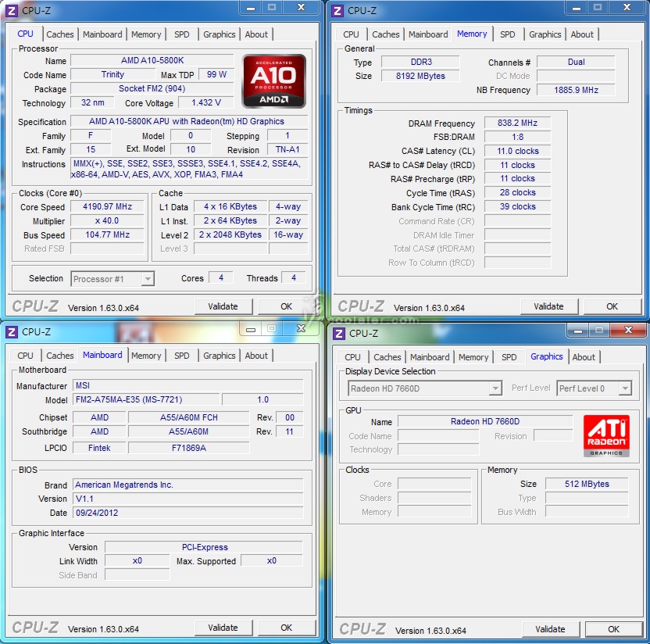Click the Bank Cycle Time value "39 clocks"
The image size is (650, 644).
(x=517, y=206)
